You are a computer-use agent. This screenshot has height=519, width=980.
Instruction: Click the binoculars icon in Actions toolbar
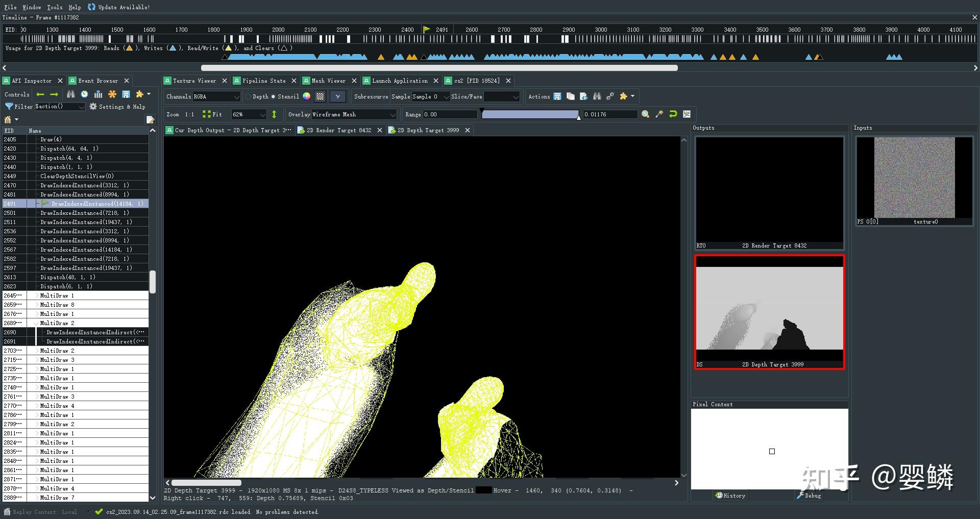pos(597,96)
